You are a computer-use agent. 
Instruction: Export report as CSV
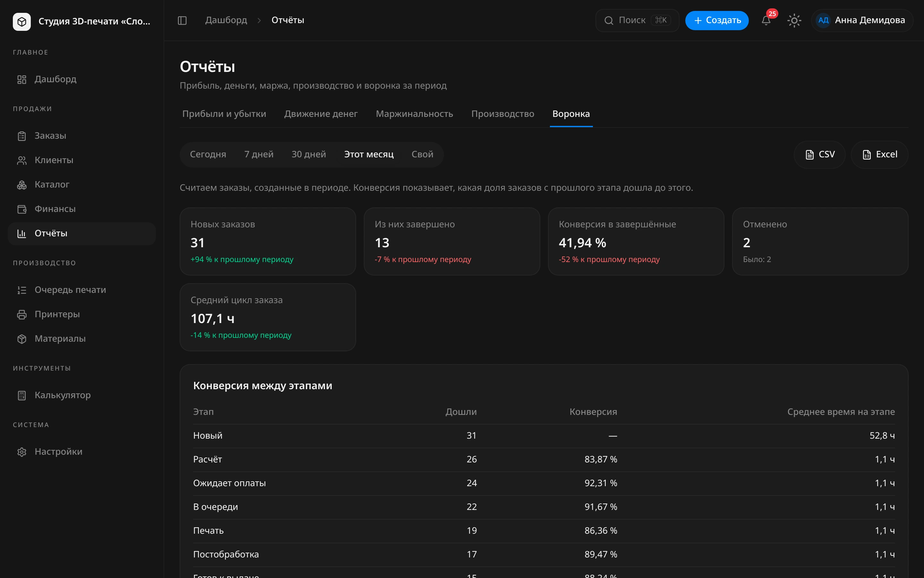click(819, 154)
